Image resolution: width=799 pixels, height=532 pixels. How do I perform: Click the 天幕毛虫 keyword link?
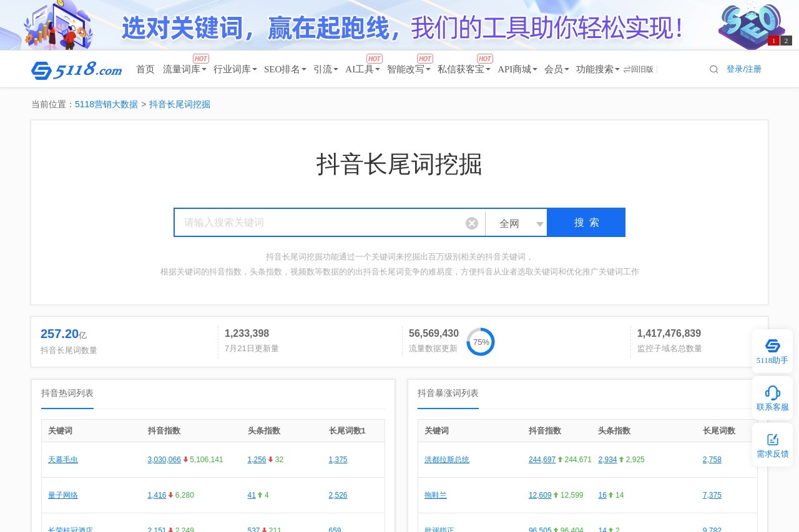click(x=63, y=460)
